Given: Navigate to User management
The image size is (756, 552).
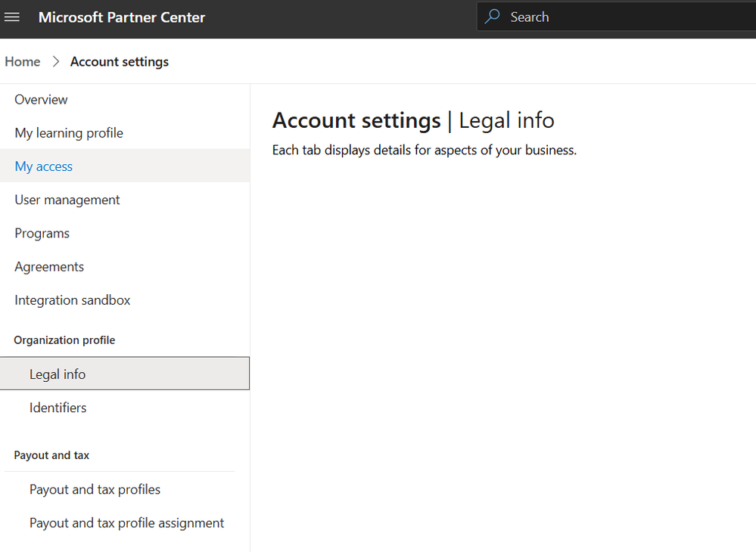Looking at the screenshot, I should 67,200.
